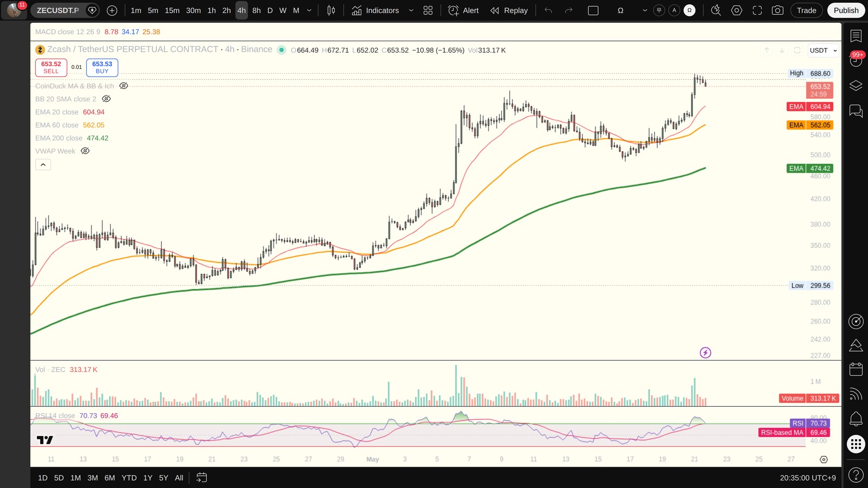Image resolution: width=868 pixels, height=488 pixels.
Task: Open the Pine triangle icon in sidebar
Action: (856, 345)
